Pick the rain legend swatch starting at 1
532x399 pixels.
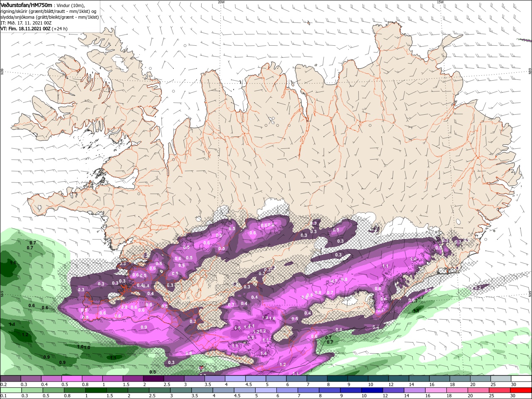pyautogui.click(x=95, y=390)
